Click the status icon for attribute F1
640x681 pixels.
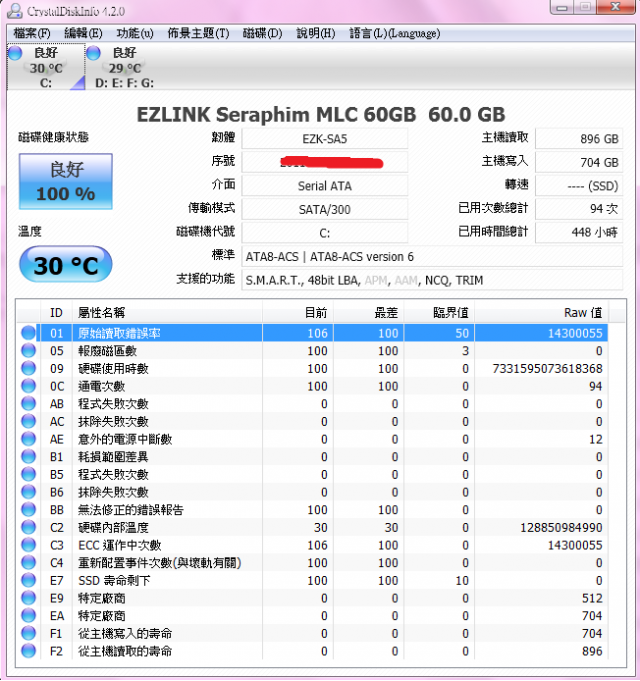tap(28, 634)
